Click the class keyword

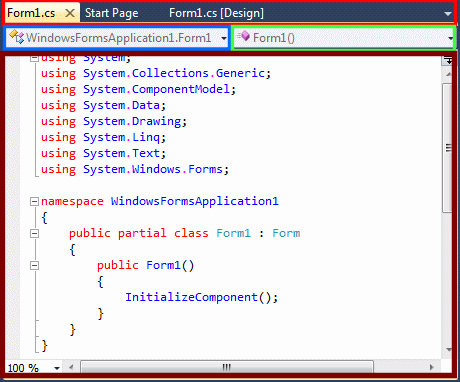point(191,233)
